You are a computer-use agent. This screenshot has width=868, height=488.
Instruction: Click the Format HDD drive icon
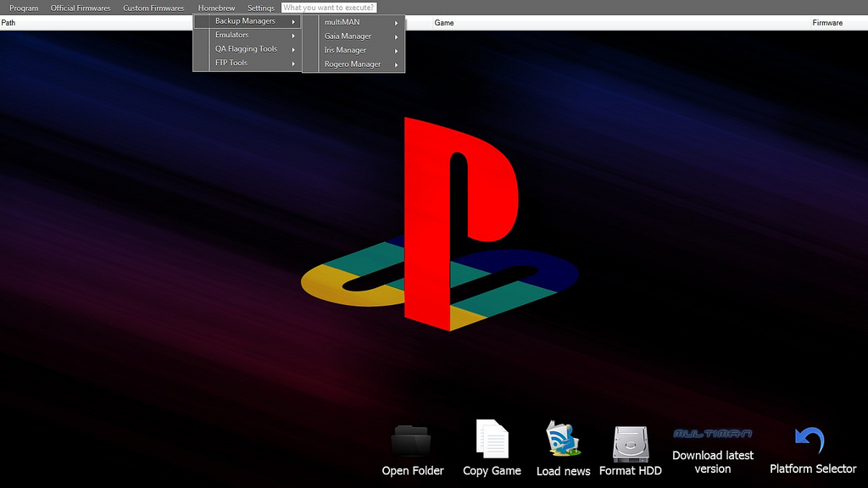630,443
